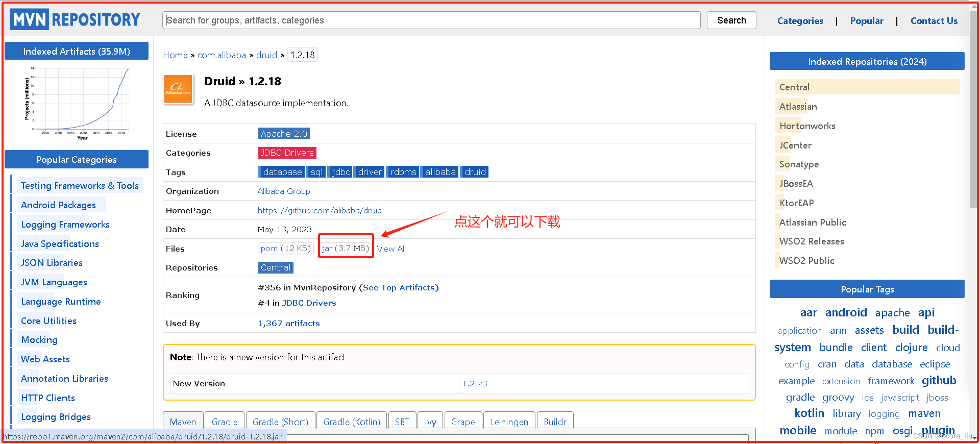This screenshot has width=980, height=444.
Task: Switch to the Ivy tab
Action: tap(430, 422)
